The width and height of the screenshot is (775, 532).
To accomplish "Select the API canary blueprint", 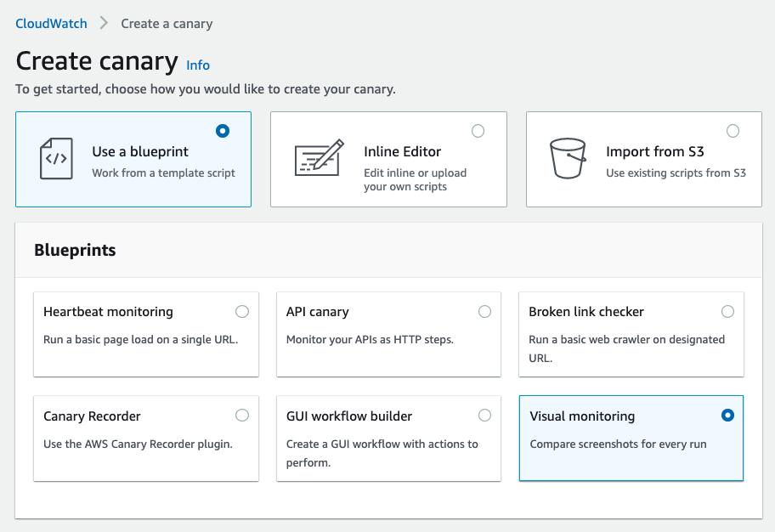I will coord(484,311).
